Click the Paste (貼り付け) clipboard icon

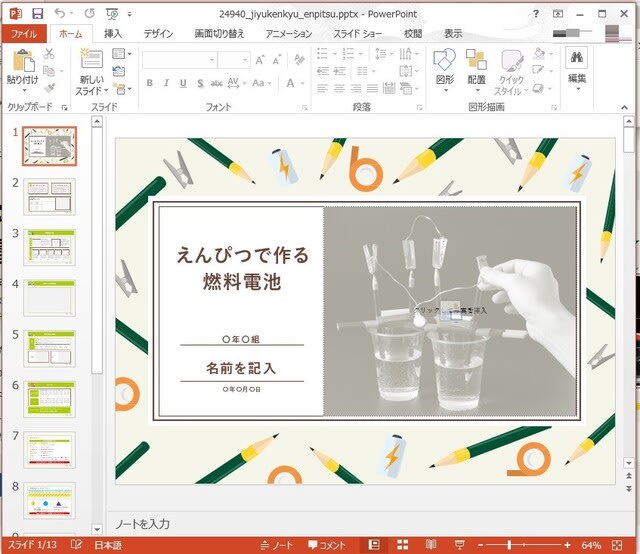23,61
